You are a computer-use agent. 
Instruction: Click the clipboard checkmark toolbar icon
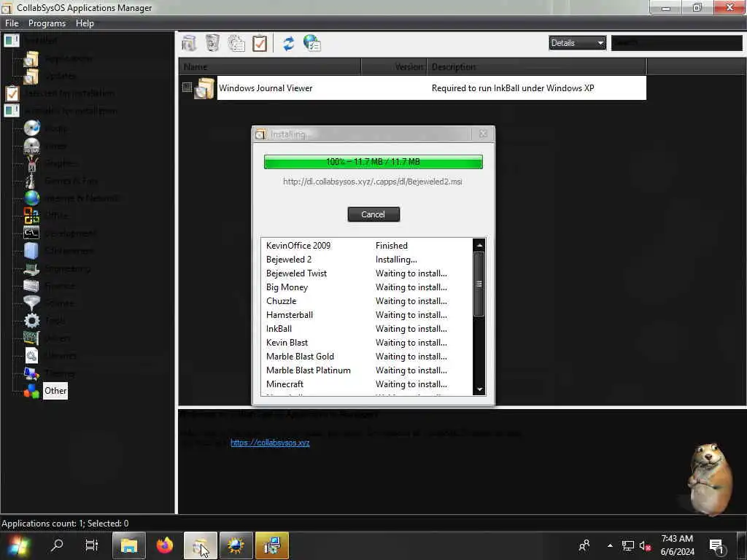(x=260, y=43)
